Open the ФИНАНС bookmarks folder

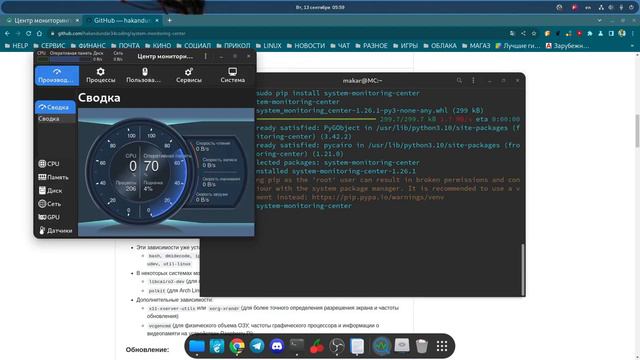pos(88,46)
